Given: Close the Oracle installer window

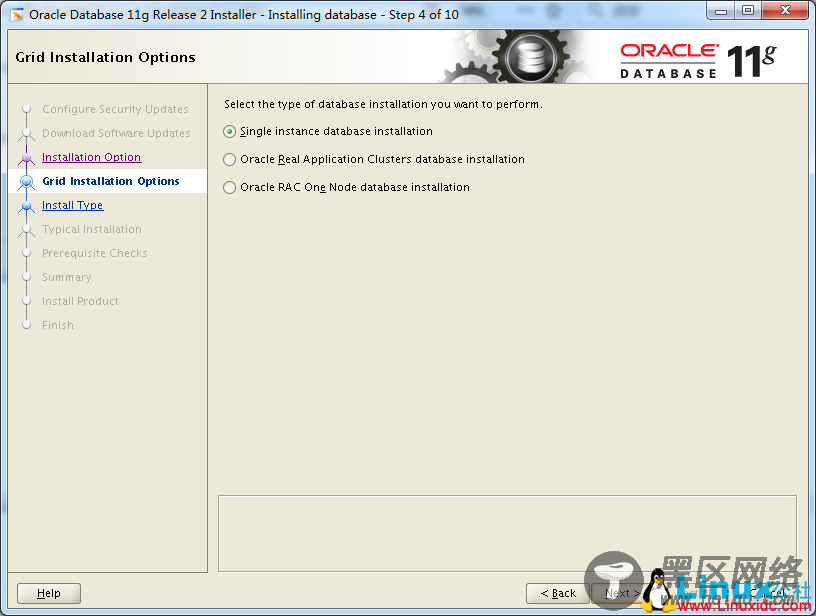Looking at the screenshot, I should tap(786, 11).
